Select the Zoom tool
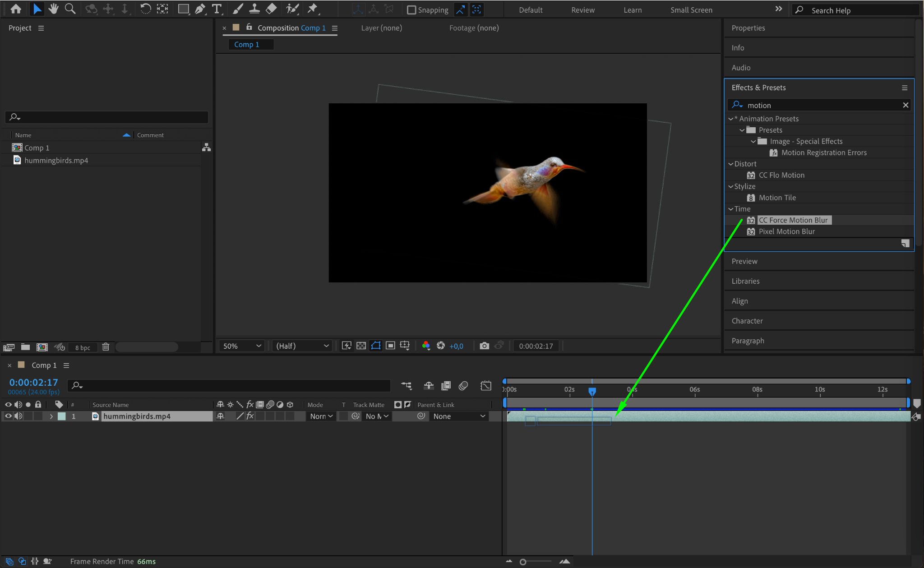 [x=70, y=9]
